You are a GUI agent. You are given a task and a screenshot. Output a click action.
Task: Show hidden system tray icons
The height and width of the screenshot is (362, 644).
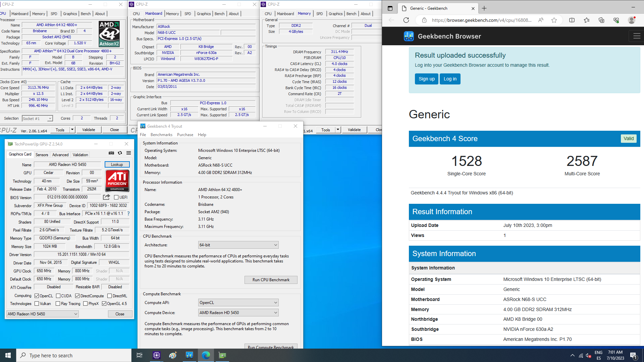(572, 355)
